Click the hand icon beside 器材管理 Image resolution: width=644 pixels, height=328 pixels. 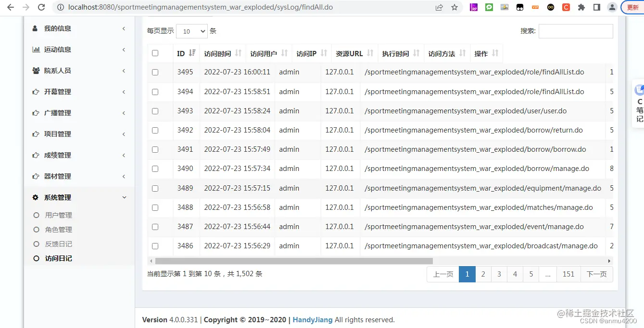pos(36,176)
